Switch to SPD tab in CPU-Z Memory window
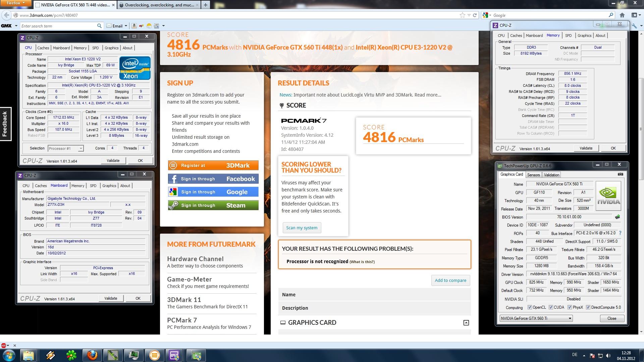Image resolution: width=644 pixels, height=362 pixels. coord(569,36)
